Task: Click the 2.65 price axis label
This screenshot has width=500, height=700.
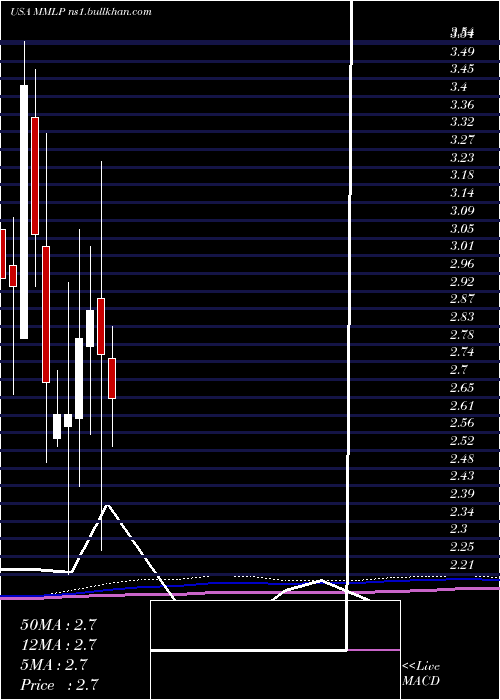Action: [x=462, y=388]
